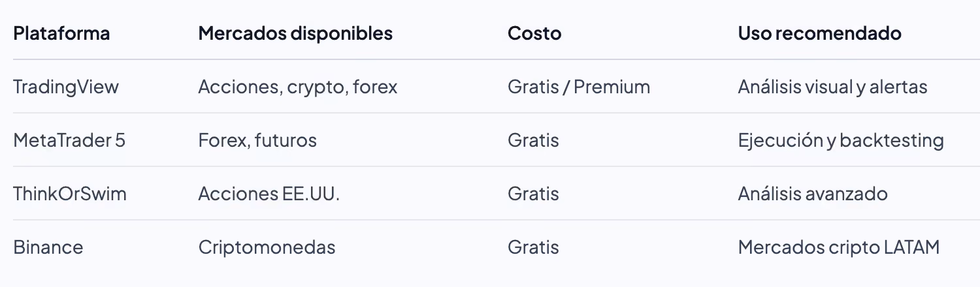Click the Acciones, crypto, forex cell
The image size is (980, 287).
[x=298, y=87]
